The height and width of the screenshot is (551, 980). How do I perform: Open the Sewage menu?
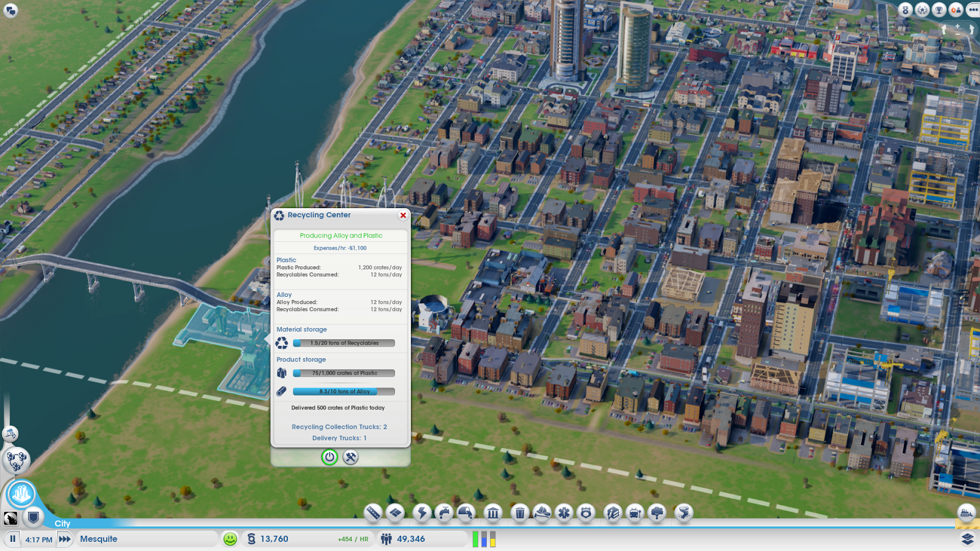[x=466, y=512]
